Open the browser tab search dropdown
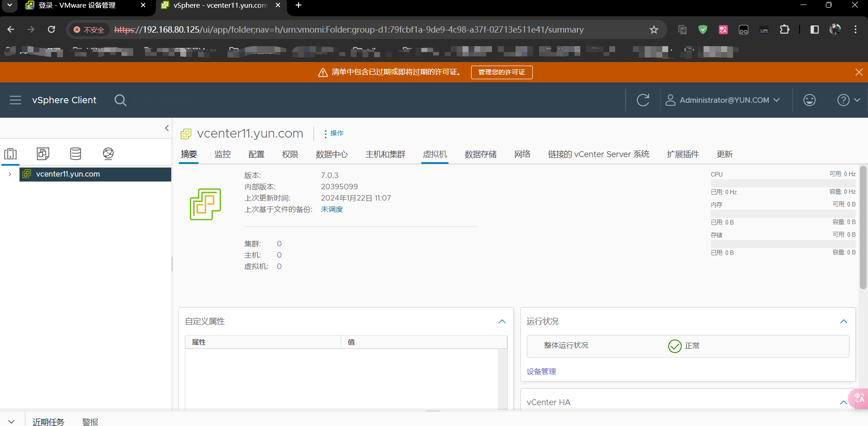 tap(10, 5)
